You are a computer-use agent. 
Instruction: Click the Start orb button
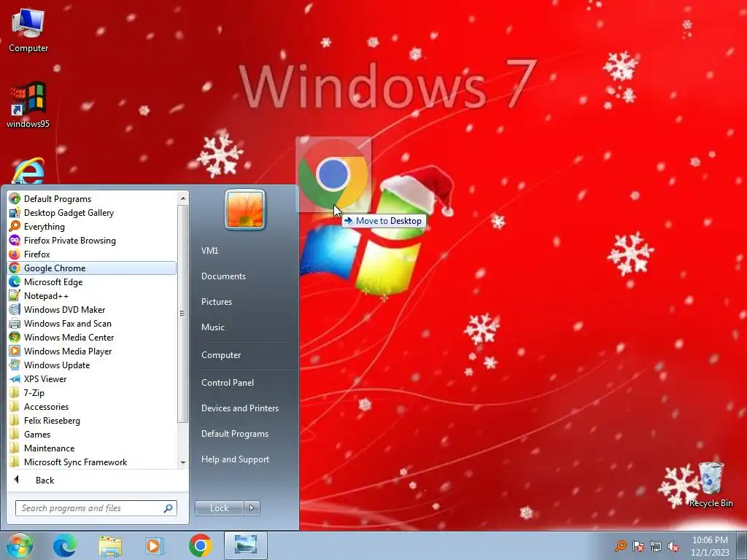[x=20, y=545]
